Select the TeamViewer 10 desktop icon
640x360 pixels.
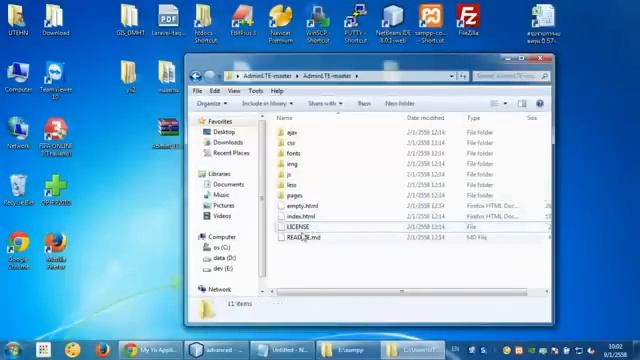[x=56, y=81]
